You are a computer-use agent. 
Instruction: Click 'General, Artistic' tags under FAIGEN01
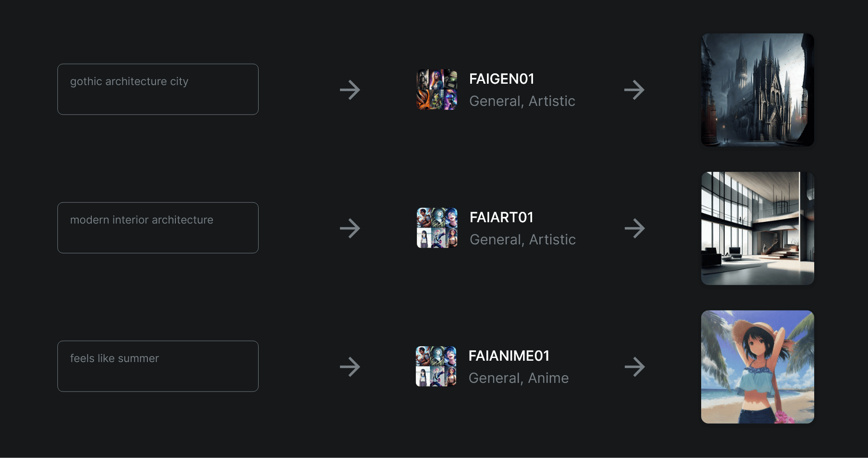point(522,101)
